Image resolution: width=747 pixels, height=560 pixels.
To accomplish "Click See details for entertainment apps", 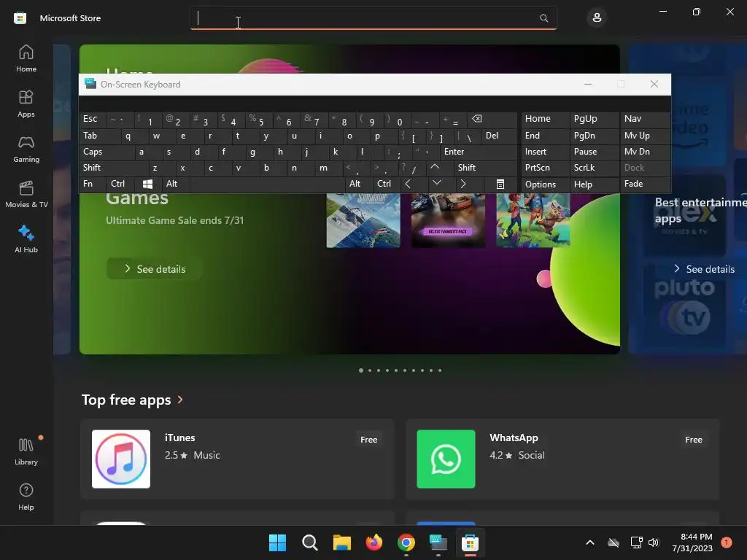I will [x=704, y=269].
